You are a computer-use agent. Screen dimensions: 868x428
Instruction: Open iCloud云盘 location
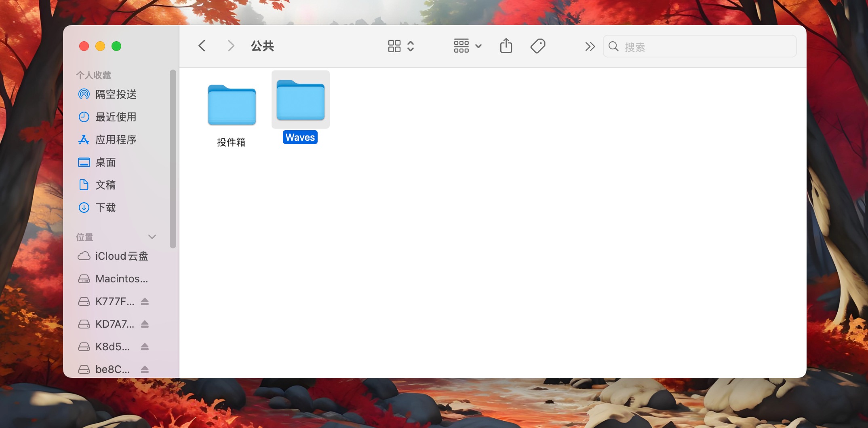pos(121,256)
